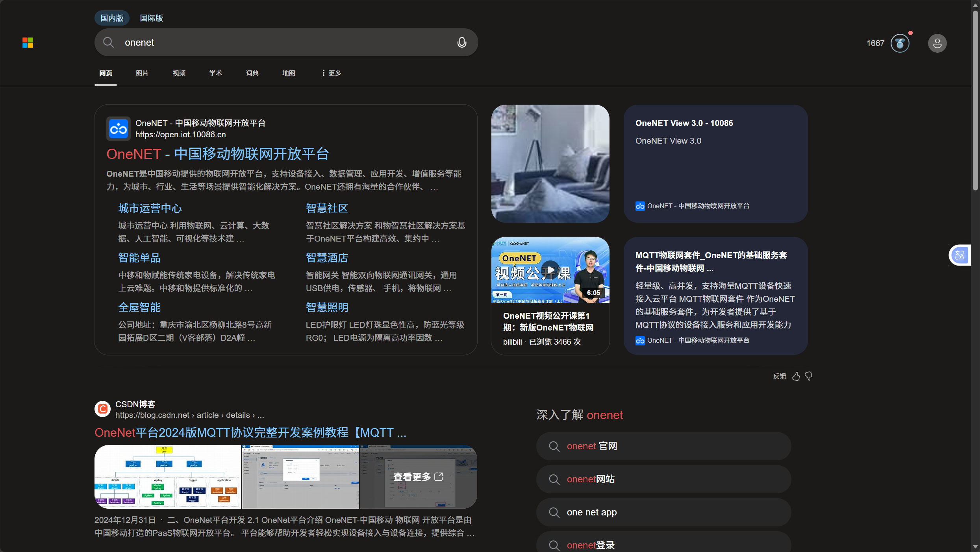Open OneNET View 3.0 - 10086 card title

pyautogui.click(x=684, y=123)
